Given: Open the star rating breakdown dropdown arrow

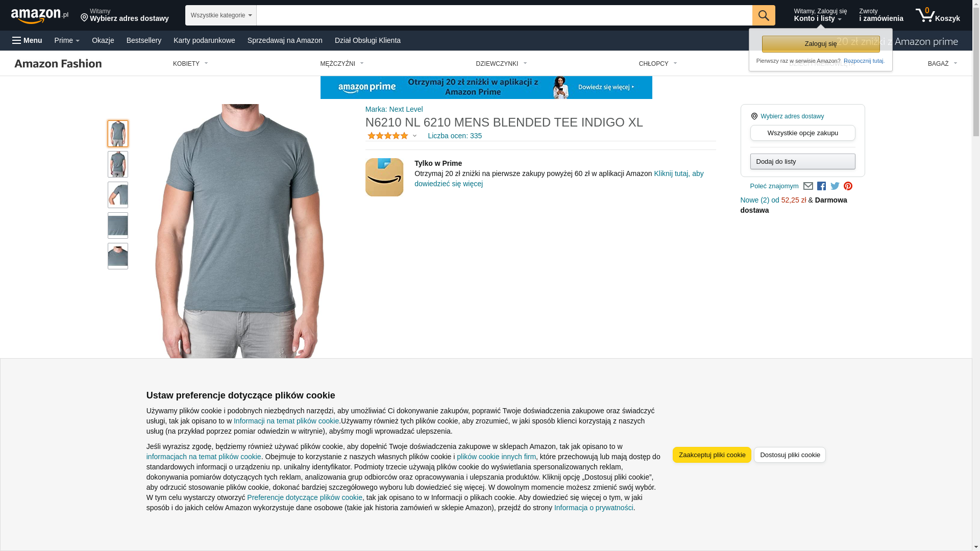Looking at the screenshot, I should (414, 136).
